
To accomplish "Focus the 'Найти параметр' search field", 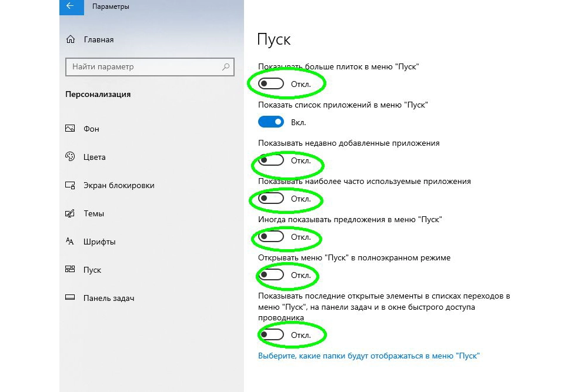I will pos(149,67).
